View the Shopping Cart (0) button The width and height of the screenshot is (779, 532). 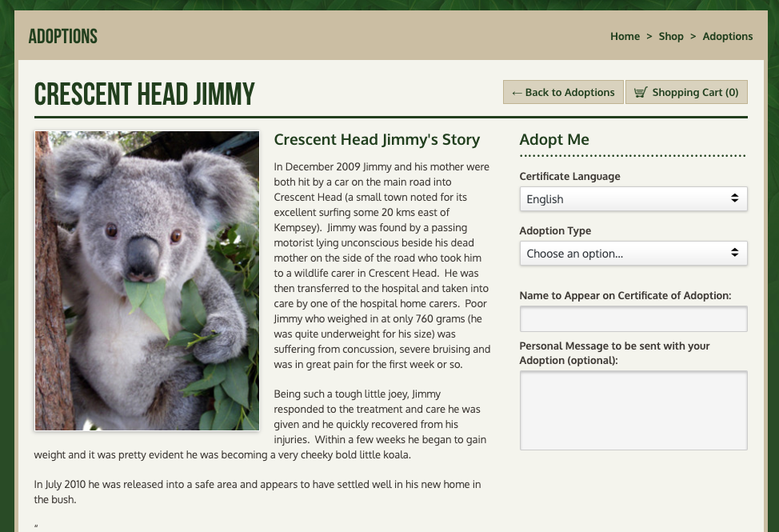(686, 92)
